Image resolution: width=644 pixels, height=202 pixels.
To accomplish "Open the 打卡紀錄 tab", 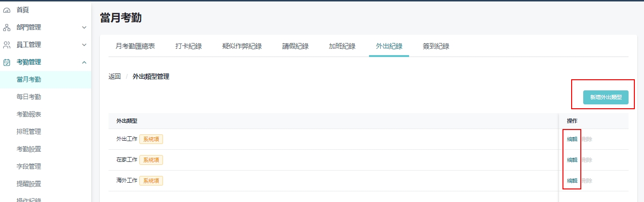I will tap(189, 46).
